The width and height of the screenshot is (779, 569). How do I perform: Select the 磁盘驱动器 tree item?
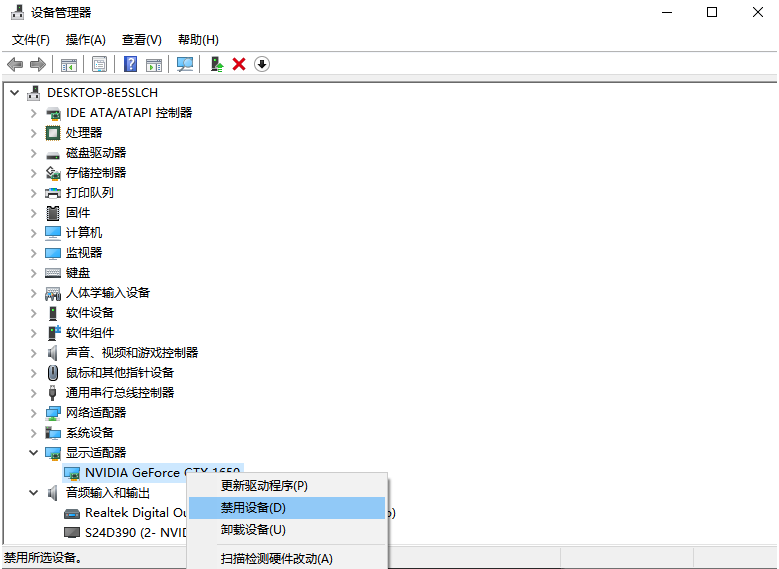[x=95, y=153]
